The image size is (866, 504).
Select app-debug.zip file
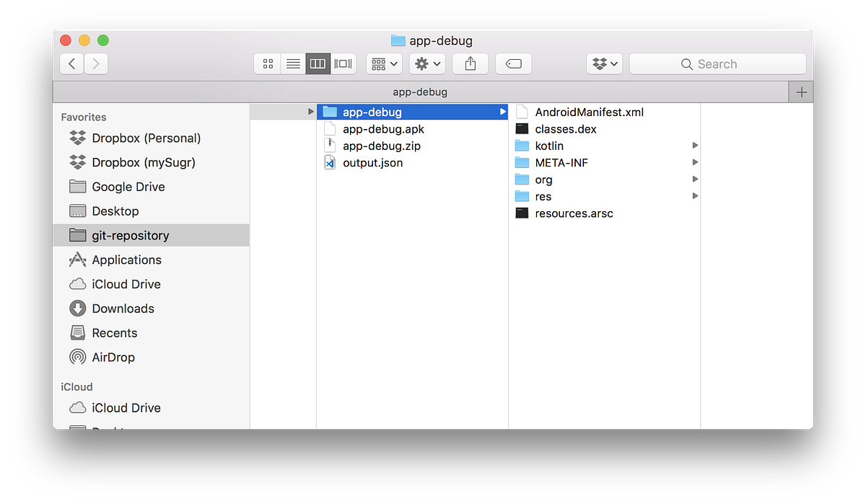tap(412, 146)
